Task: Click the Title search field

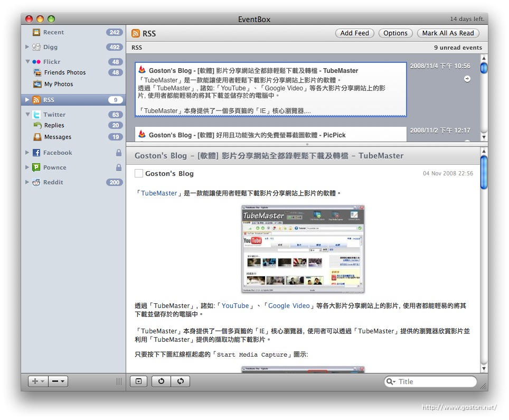Action: (x=430, y=381)
